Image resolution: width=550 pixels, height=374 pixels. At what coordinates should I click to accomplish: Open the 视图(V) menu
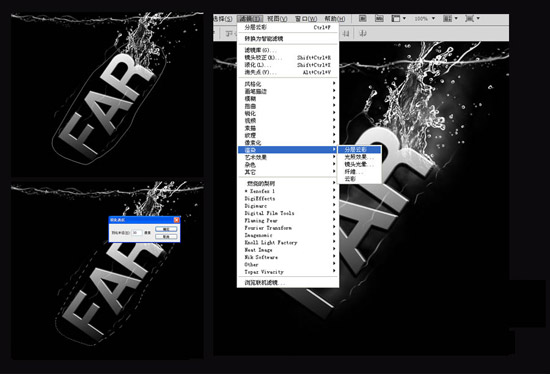[x=277, y=19]
